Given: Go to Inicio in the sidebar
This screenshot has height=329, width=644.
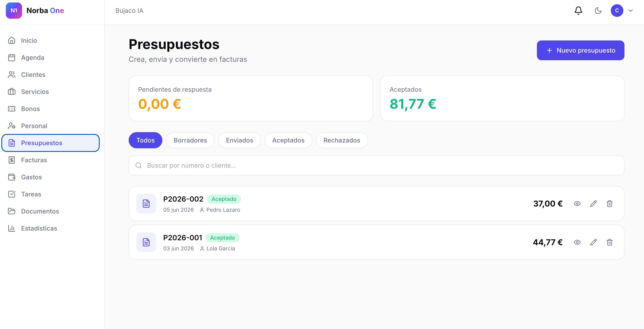Looking at the screenshot, I should pos(51,40).
